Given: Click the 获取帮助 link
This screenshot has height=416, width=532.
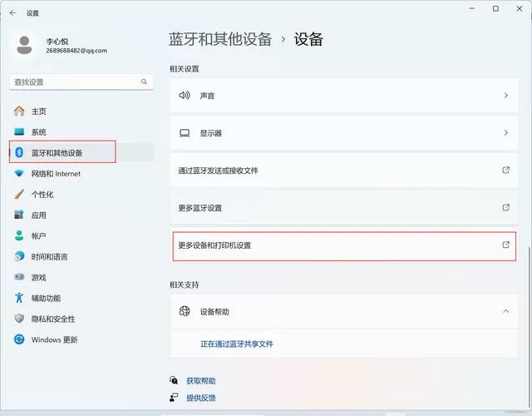Looking at the screenshot, I should 201,381.
